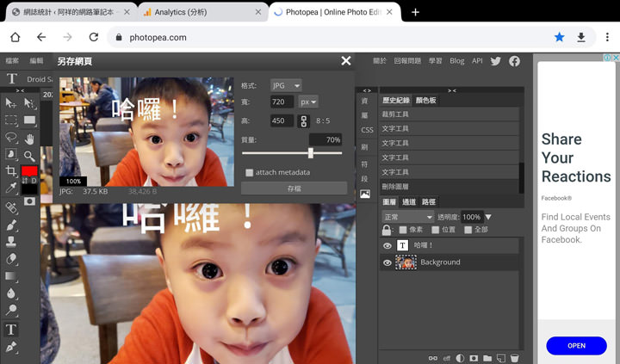Enable the attach metadata checkbox
The height and width of the screenshot is (364, 620).
(249, 172)
